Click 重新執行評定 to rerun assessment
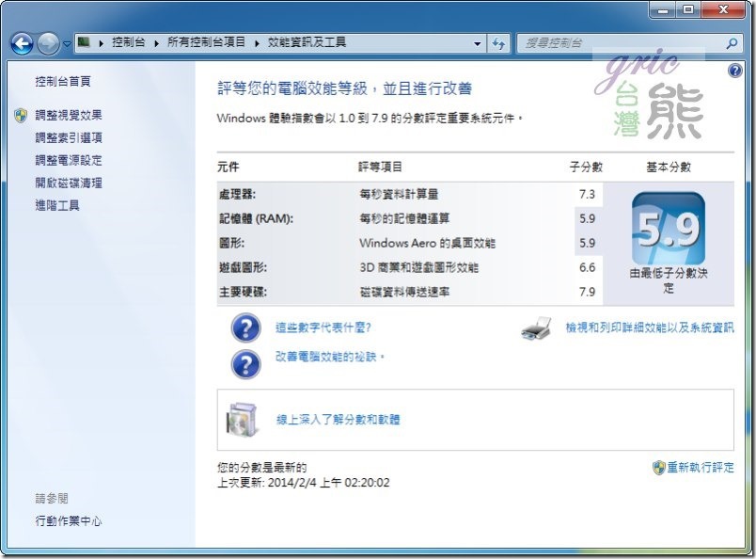 [701, 468]
